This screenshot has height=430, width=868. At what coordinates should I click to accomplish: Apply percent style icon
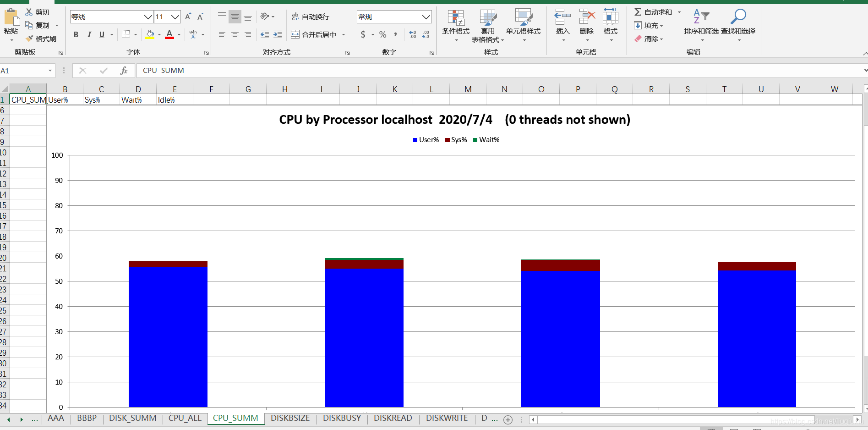[383, 34]
